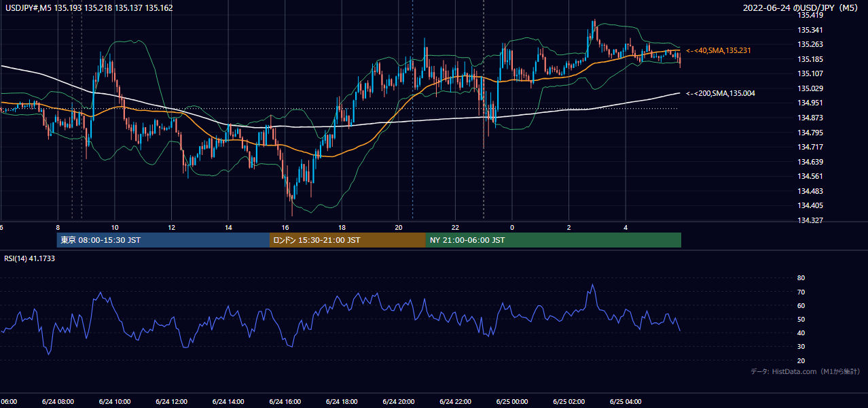Click the 134.951 price axis label

(x=810, y=103)
